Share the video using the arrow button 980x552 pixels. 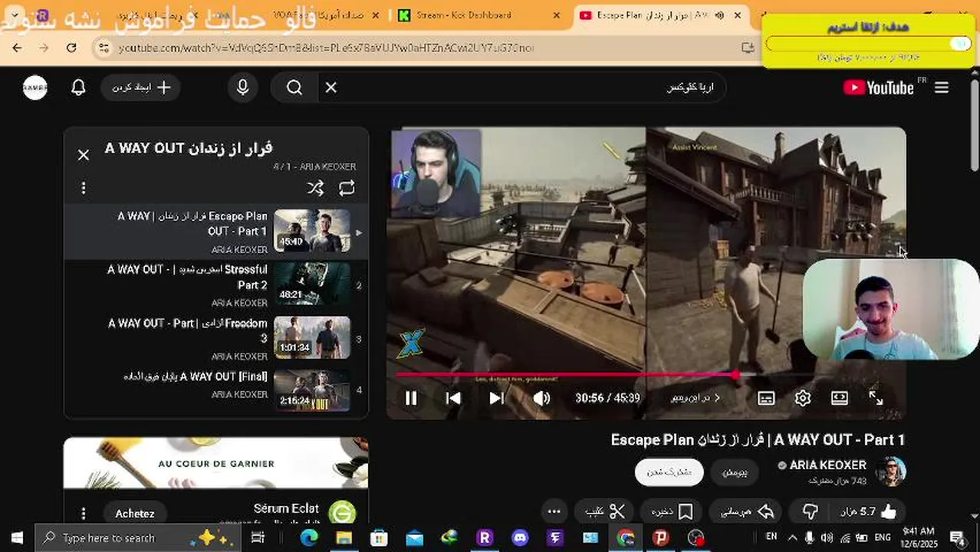[x=746, y=511]
